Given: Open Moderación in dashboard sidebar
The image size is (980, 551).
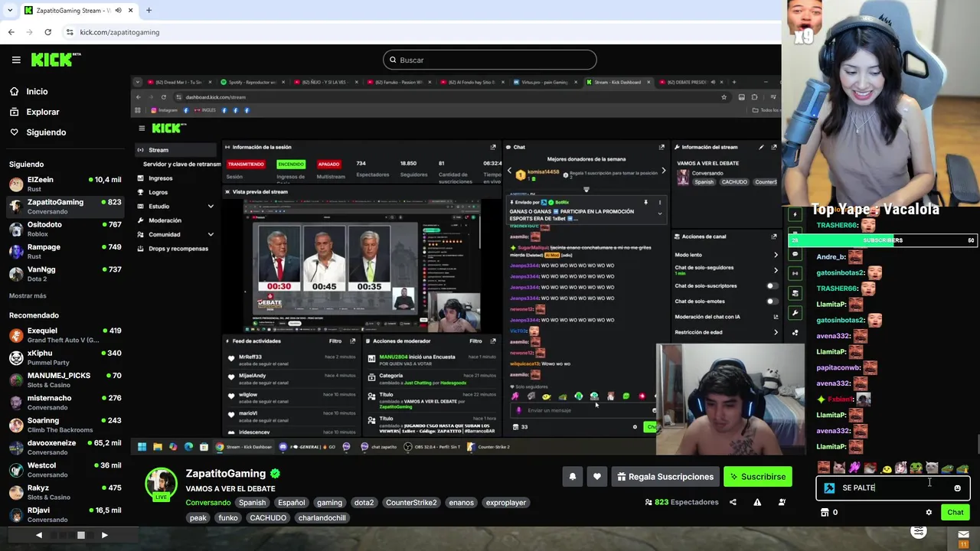Looking at the screenshot, I should click(165, 220).
